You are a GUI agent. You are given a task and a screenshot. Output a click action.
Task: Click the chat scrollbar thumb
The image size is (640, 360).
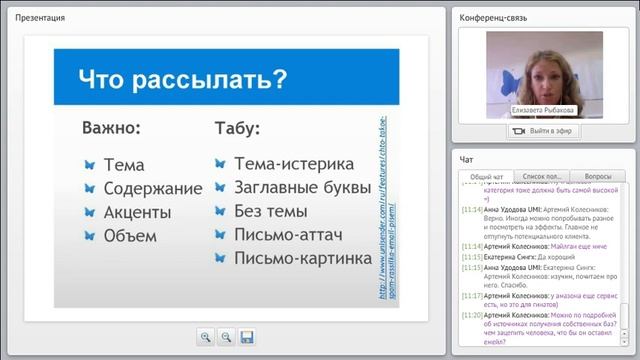click(624, 317)
